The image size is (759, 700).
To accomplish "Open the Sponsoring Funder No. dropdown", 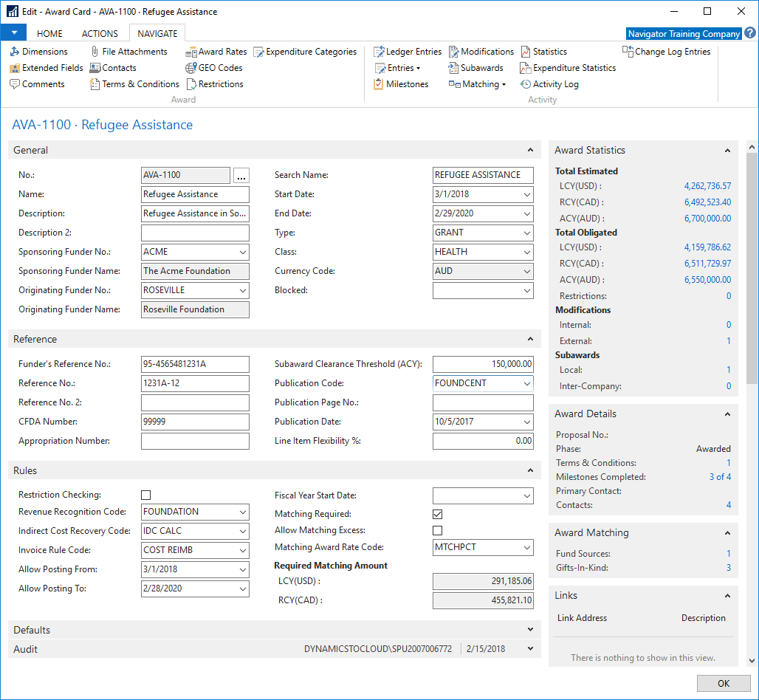I will tap(242, 252).
